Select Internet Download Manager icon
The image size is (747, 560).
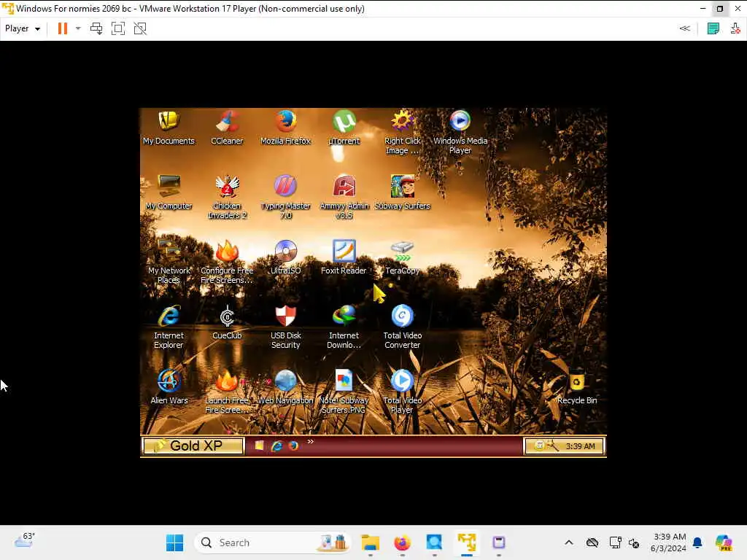(x=344, y=327)
